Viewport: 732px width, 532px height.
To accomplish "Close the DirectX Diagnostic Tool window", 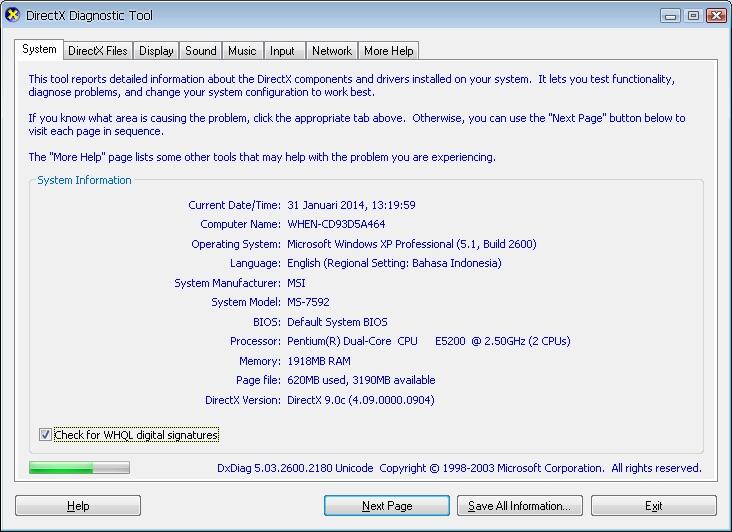I will (x=716, y=15).
